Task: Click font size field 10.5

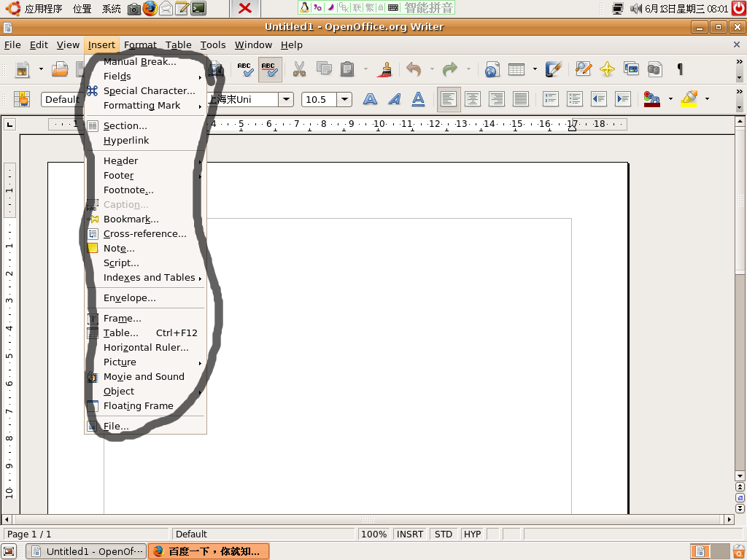Action: [320, 99]
